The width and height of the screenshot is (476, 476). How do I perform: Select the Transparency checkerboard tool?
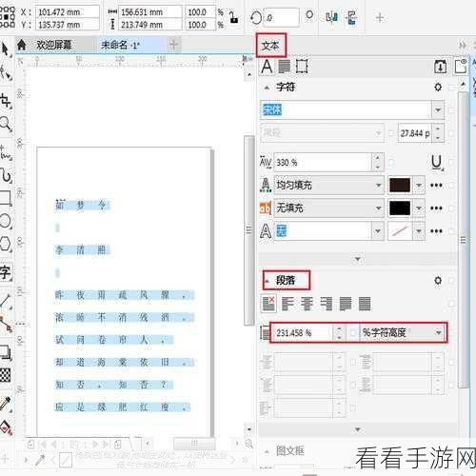coord(6,375)
